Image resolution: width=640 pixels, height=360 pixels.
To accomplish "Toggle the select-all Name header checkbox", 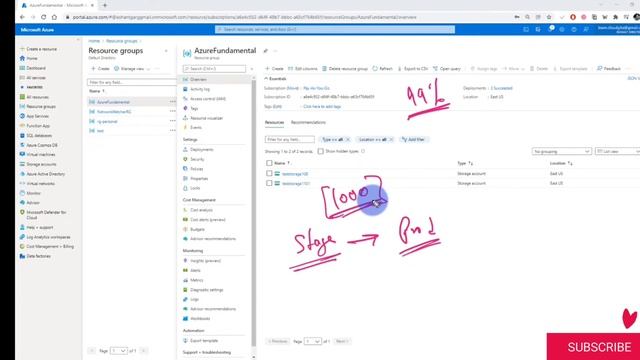I will tap(269, 163).
